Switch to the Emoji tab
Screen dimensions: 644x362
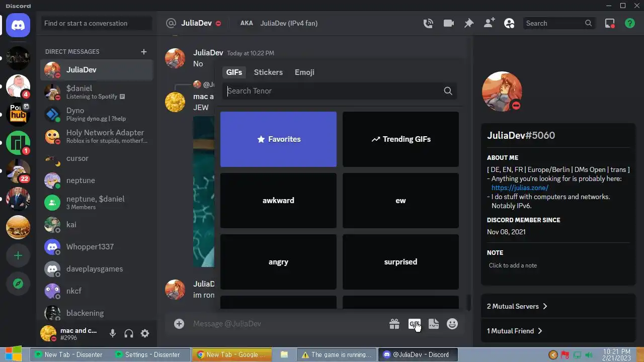pyautogui.click(x=304, y=72)
